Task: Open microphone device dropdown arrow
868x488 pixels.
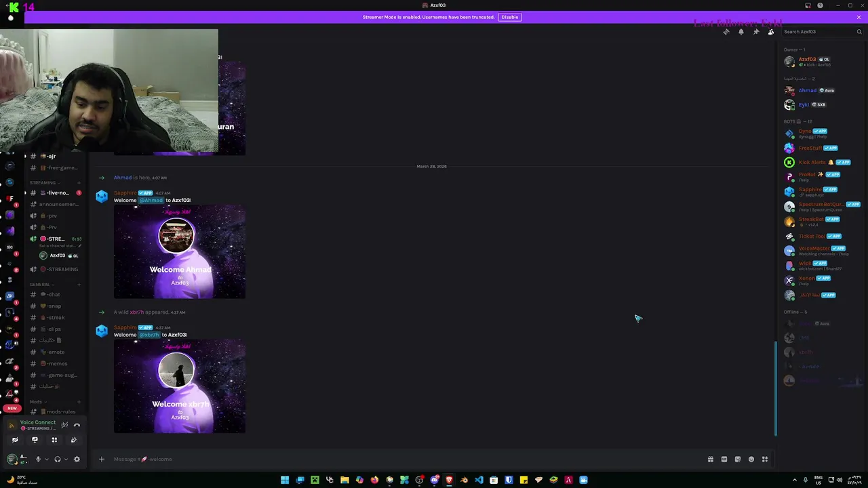Action: pyautogui.click(x=47, y=459)
